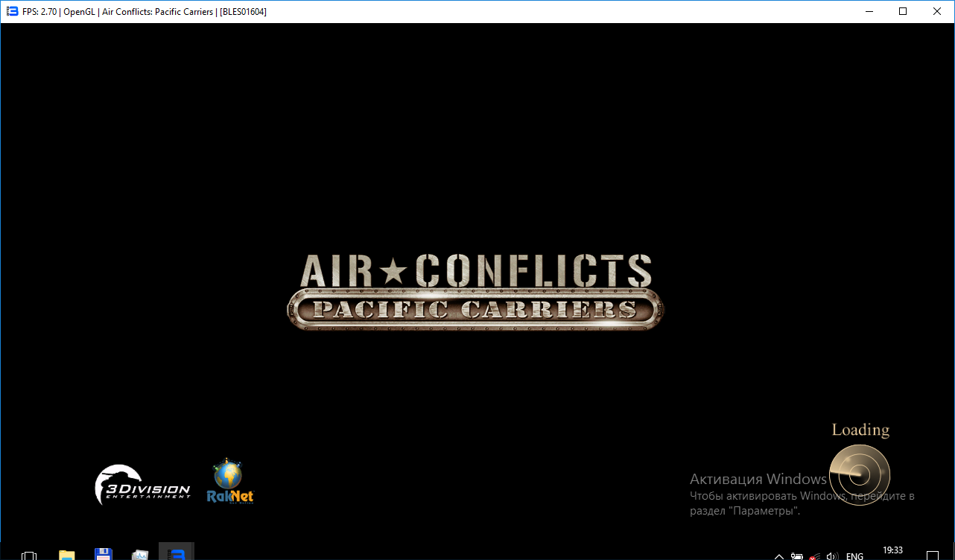Click the battery power tray icon
Viewport: 955px width, 560px height.
(797, 556)
